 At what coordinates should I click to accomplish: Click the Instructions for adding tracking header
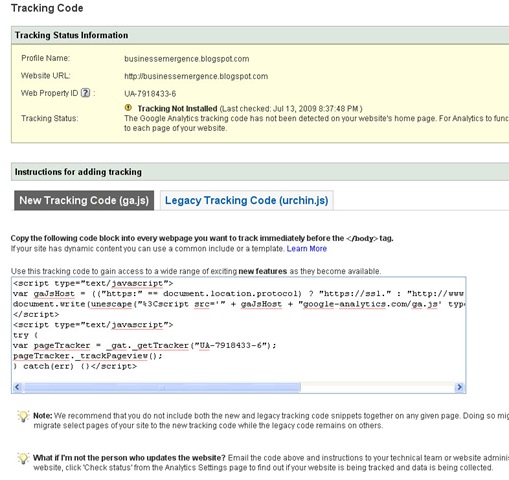click(x=78, y=172)
